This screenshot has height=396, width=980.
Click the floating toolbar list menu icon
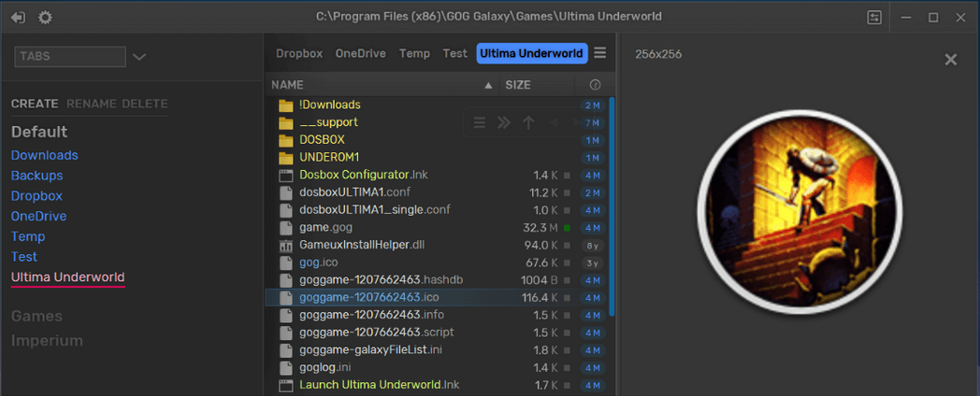(480, 123)
